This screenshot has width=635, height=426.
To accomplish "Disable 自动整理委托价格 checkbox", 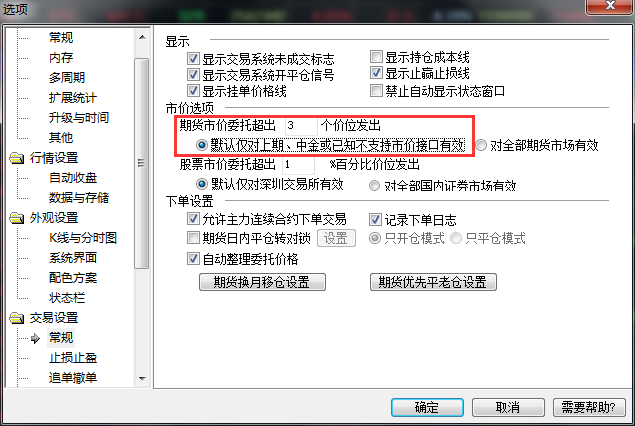I will 194,258.
